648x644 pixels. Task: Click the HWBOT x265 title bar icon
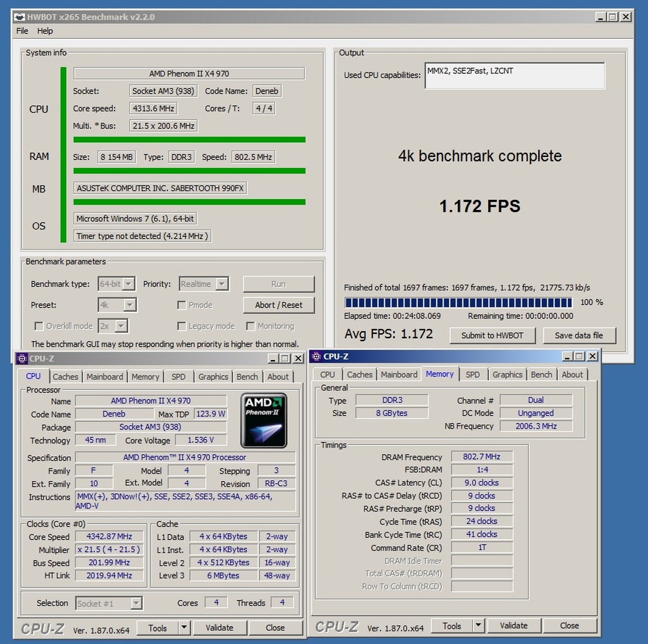coord(20,17)
